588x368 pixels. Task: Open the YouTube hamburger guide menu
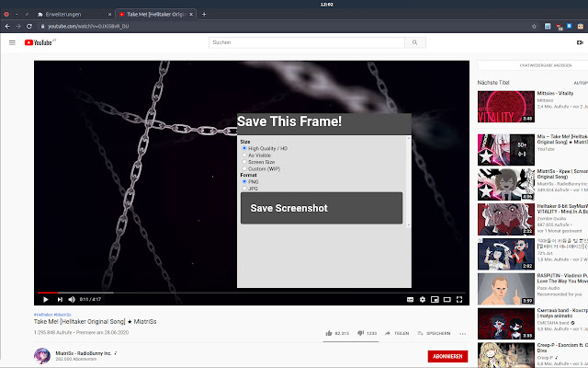(x=12, y=42)
